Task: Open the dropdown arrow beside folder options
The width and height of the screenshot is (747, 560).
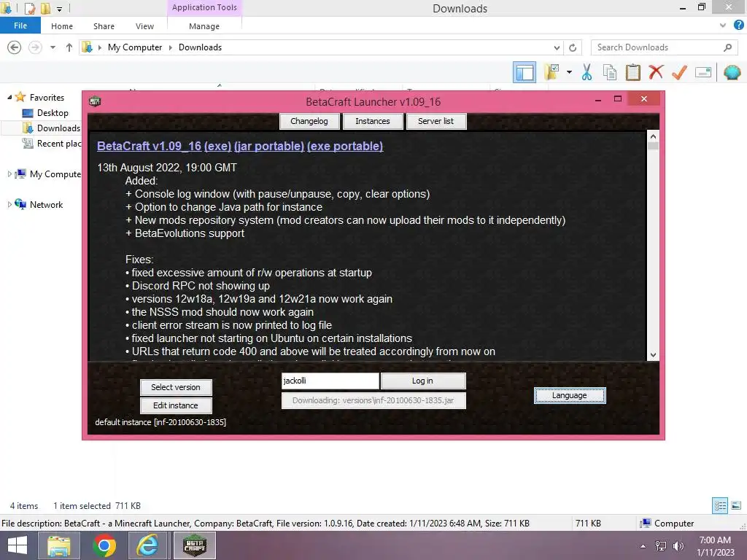Action: coord(569,73)
